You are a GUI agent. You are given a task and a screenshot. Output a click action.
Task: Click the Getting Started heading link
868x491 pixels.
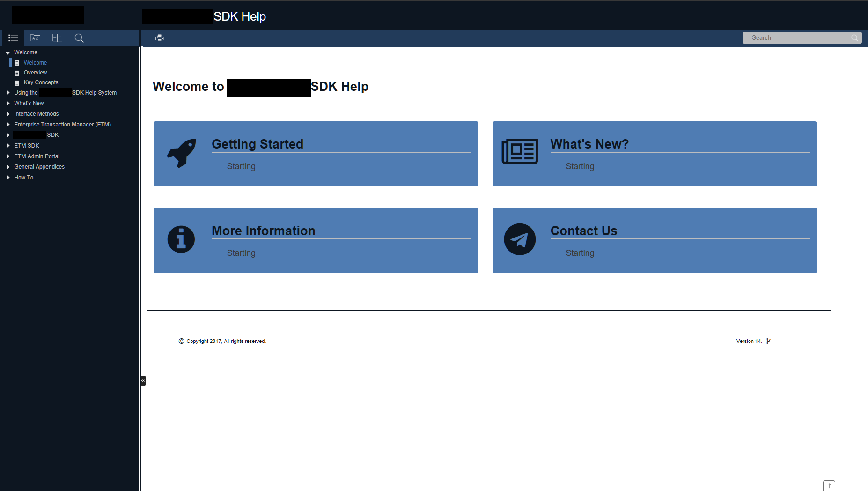(257, 144)
